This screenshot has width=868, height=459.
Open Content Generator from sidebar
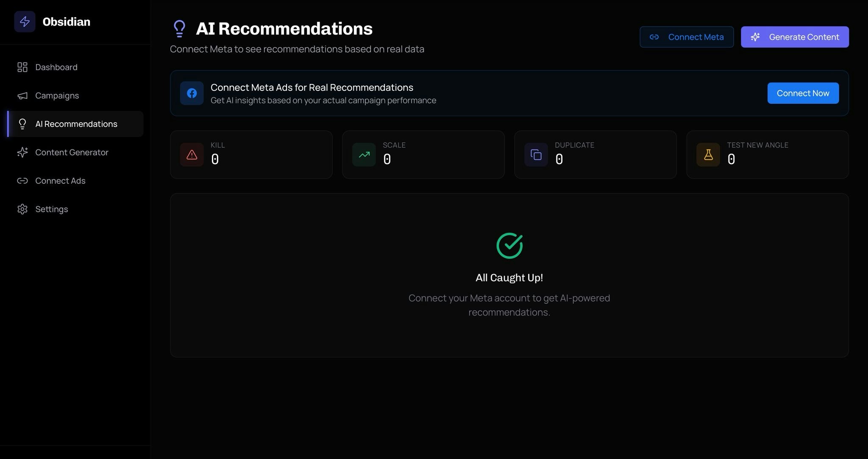point(72,152)
